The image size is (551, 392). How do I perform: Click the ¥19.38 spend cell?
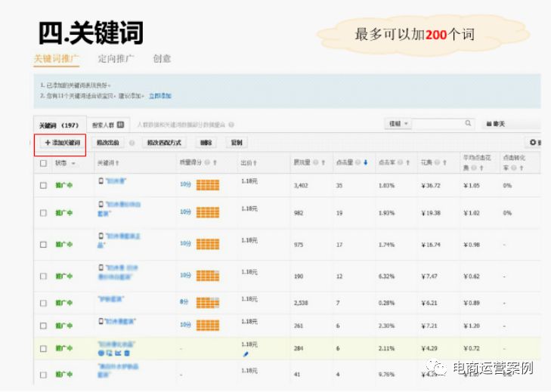[x=431, y=213]
